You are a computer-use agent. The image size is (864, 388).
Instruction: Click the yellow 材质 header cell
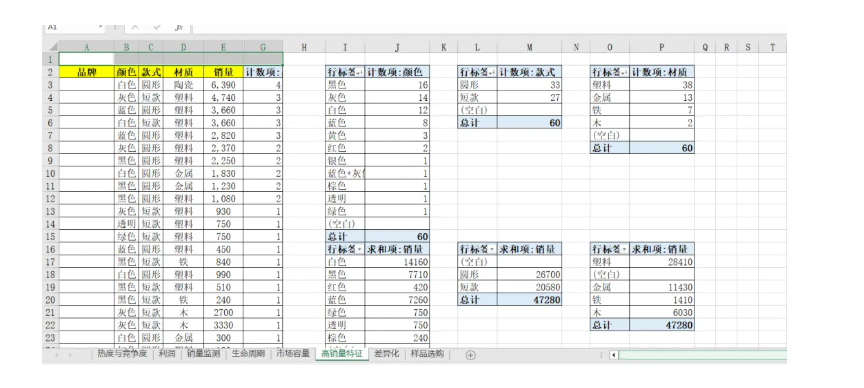click(x=183, y=72)
